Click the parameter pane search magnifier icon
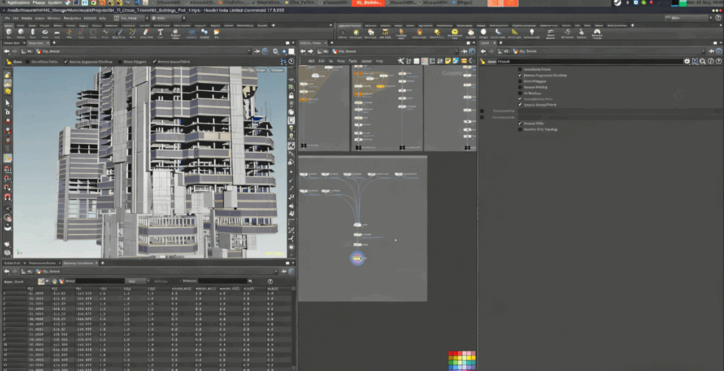This screenshot has width=724, height=371. coord(703,61)
